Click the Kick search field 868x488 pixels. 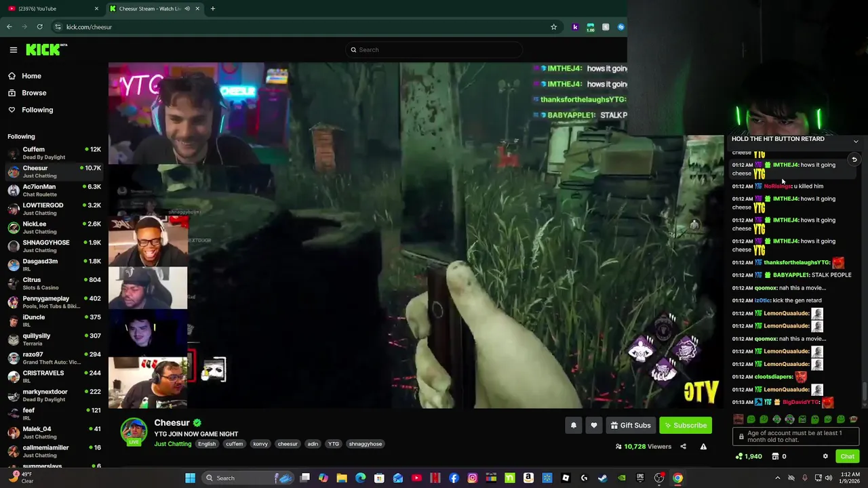434,49
